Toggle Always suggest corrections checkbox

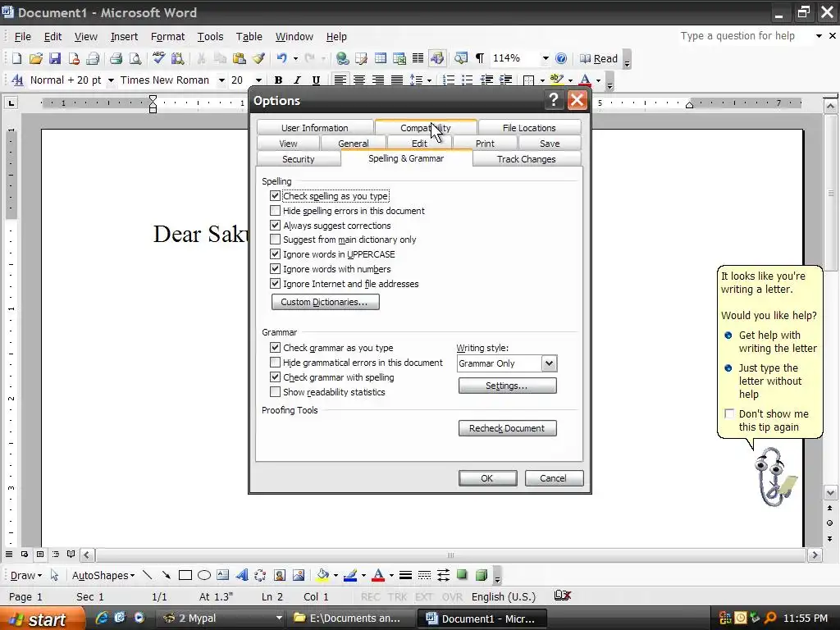pyautogui.click(x=276, y=226)
